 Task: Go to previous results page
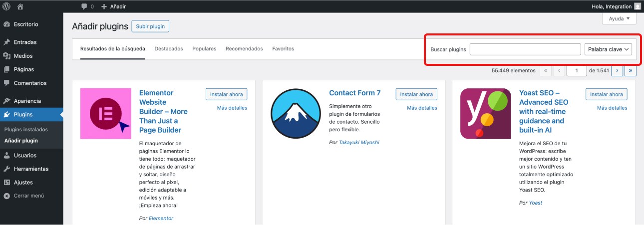560,71
